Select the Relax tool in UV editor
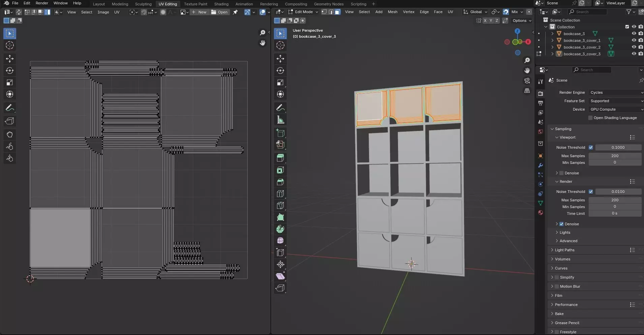The image size is (644, 335). pos(10,146)
